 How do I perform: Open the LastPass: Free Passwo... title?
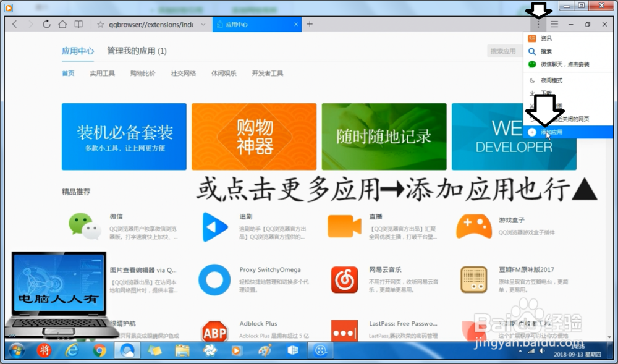pyautogui.click(x=403, y=323)
